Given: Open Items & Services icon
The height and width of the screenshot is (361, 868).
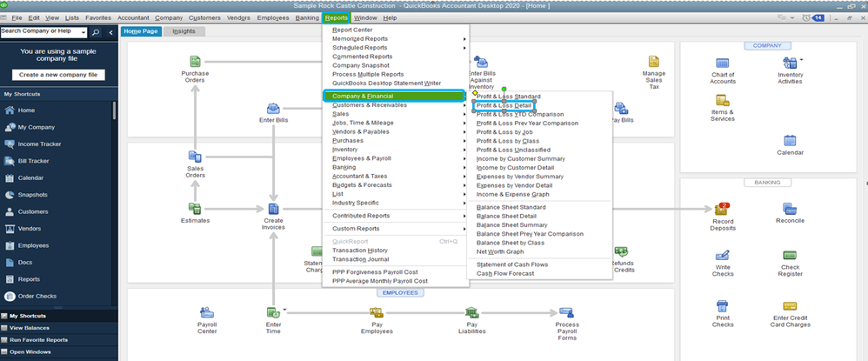Looking at the screenshot, I should point(723,100).
